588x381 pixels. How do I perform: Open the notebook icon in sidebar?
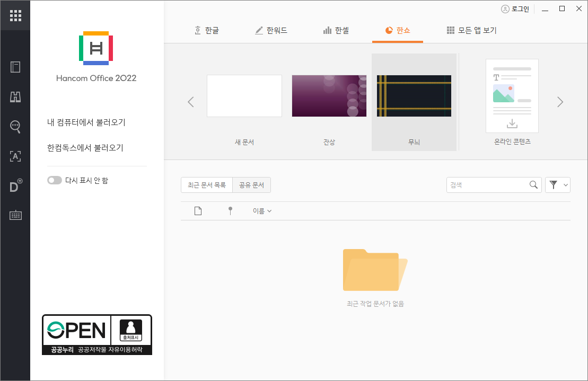pyautogui.click(x=15, y=67)
